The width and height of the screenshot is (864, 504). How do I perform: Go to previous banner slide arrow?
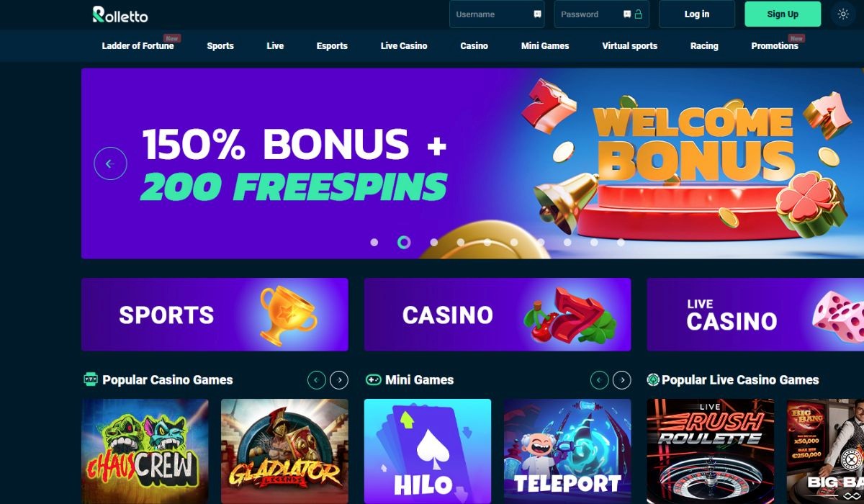[x=110, y=163]
